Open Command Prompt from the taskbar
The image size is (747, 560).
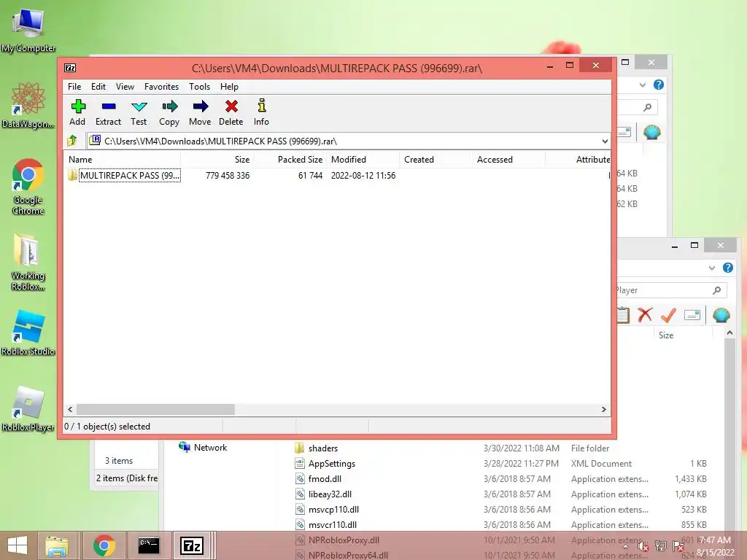click(x=149, y=545)
